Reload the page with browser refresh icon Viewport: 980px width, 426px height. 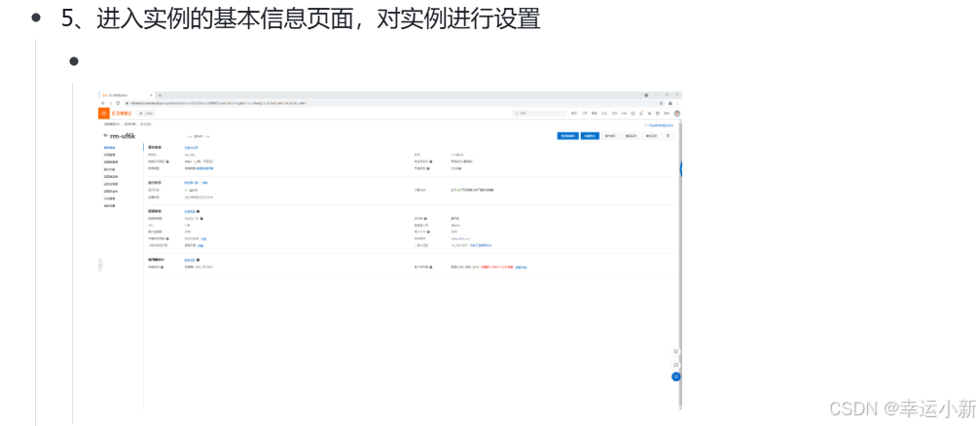point(118,103)
